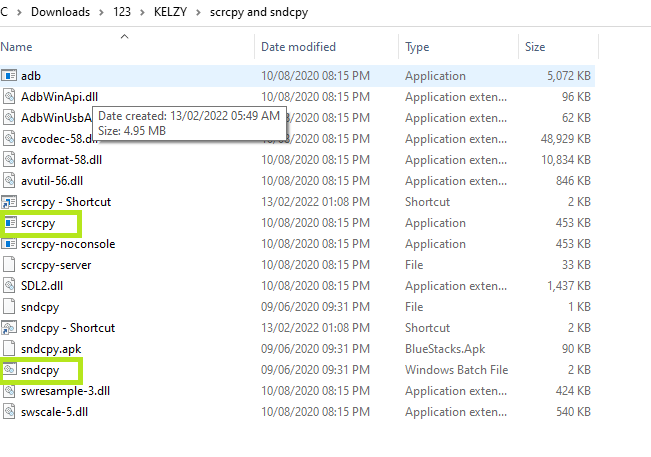Open the chevron dropdown after Downloads
The width and height of the screenshot is (651, 457).
101,12
